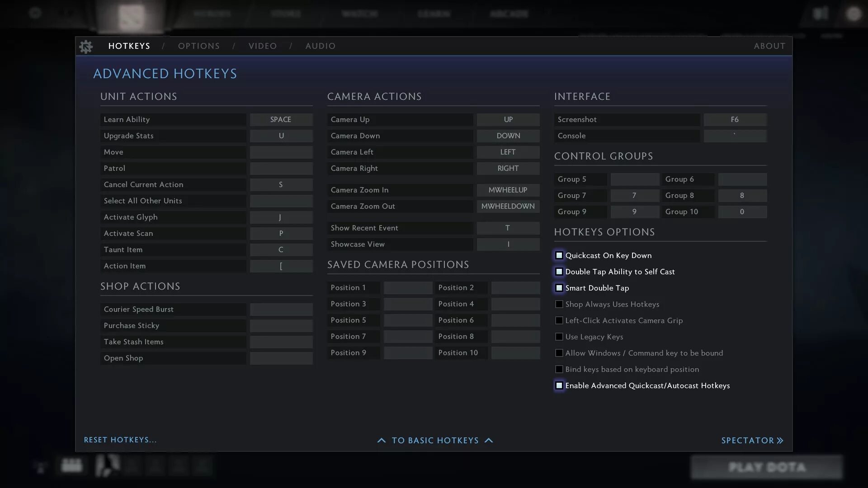Enable Use Legacy Keys checkbox
Viewport: 868px width, 488px height.
(x=559, y=337)
